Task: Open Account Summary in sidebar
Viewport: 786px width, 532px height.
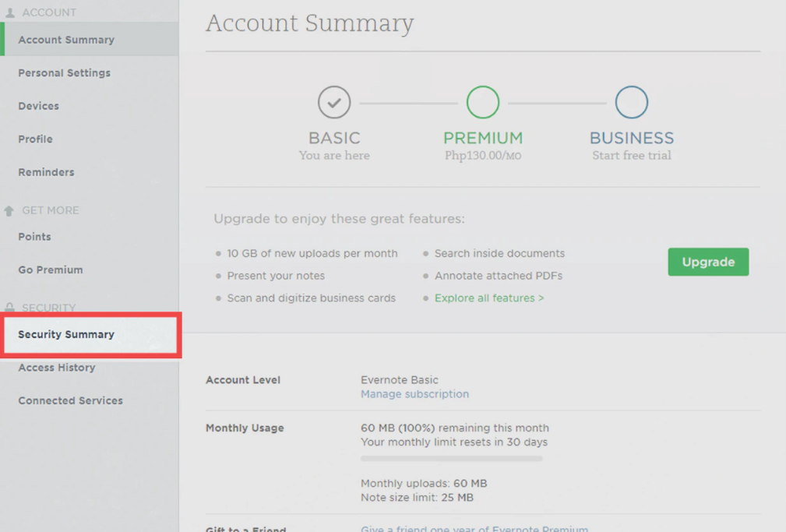Action: [x=90, y=40]
